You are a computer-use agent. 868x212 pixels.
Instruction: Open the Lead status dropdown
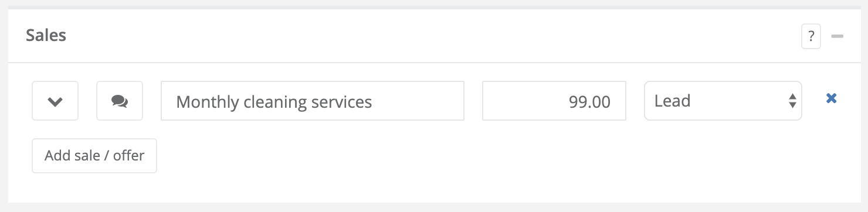[723, 101]
